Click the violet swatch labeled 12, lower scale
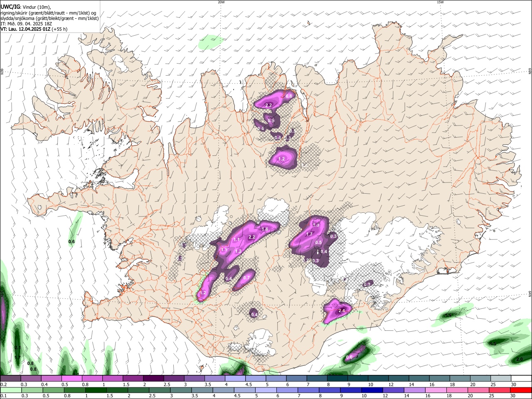 pos(393,390)
